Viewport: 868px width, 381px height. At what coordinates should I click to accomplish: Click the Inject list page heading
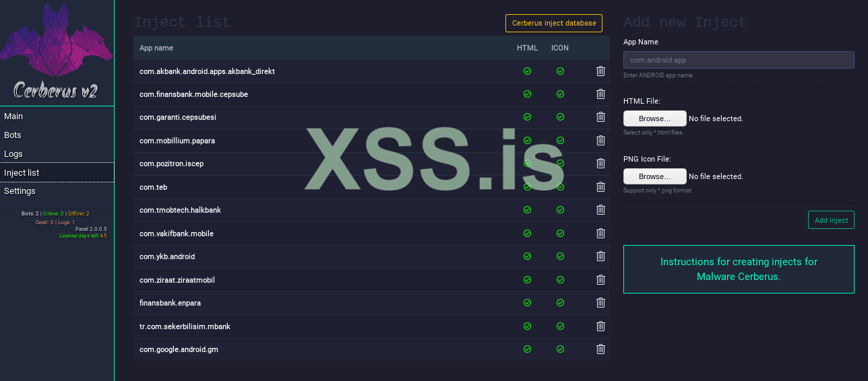point(182,22)
